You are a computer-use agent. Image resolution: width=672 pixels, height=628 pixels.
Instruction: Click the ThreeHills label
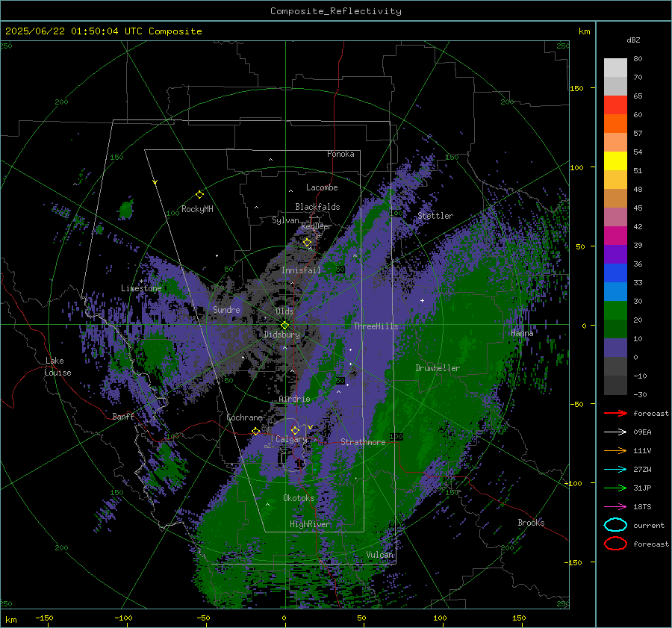click(x=376, y=326)
